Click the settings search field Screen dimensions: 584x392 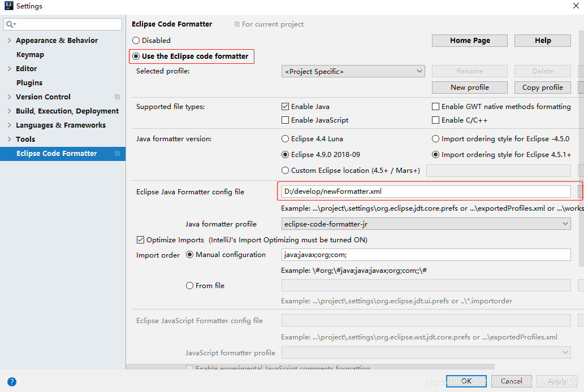[63, 24]
